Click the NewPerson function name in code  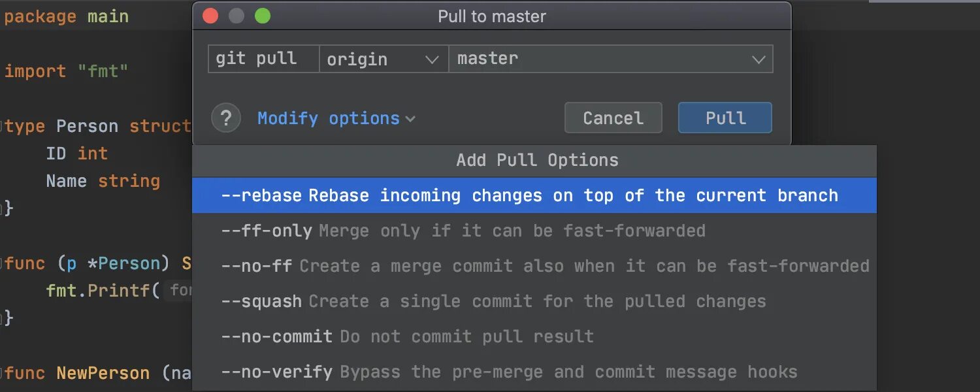click(103, 373)
